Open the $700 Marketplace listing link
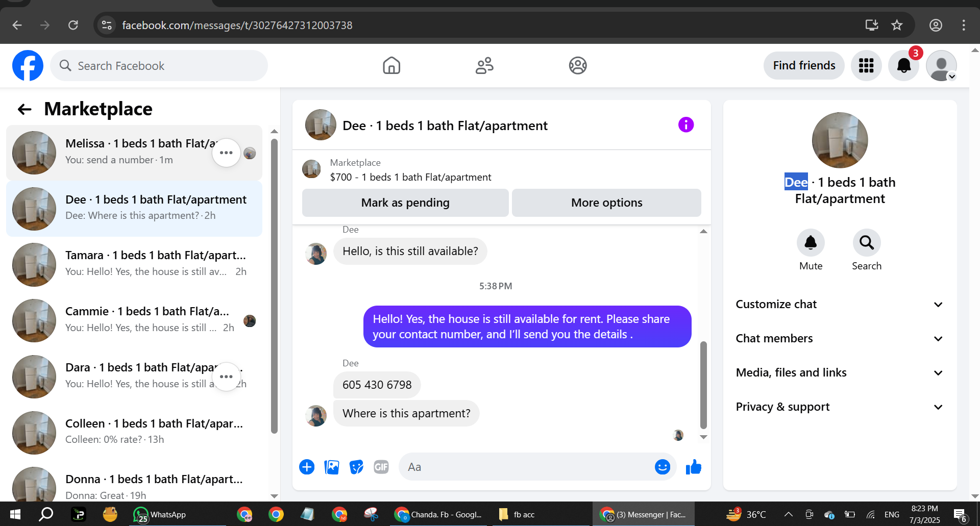Viewport: 980px width, 526px height. [x=410, y=177]
